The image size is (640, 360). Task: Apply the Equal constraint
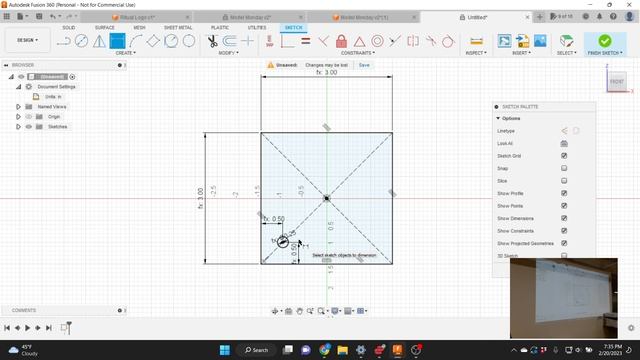click(306, 41)
